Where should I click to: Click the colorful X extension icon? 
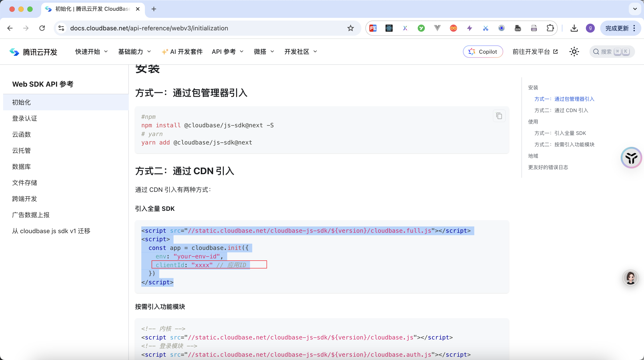[x=405, y=28]
